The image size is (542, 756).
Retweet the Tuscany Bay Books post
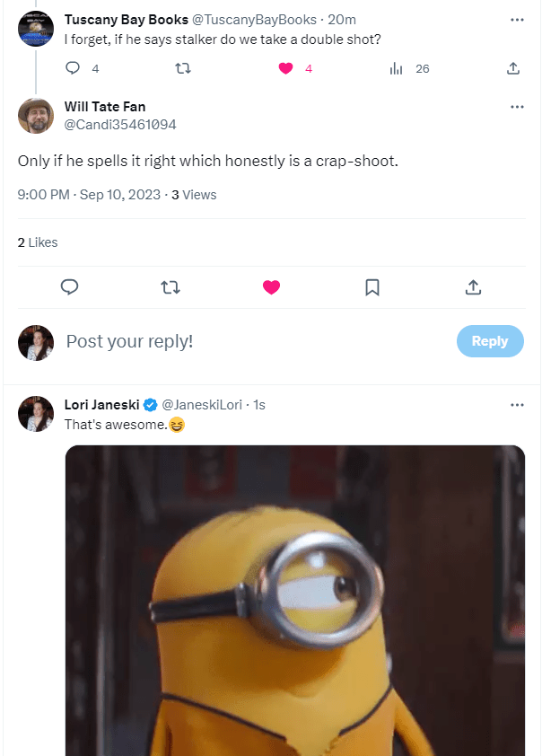[x=182, y=68]
